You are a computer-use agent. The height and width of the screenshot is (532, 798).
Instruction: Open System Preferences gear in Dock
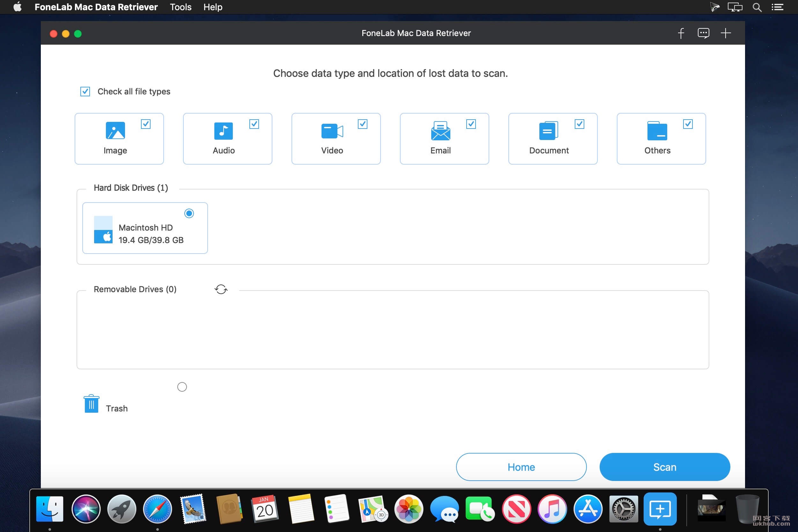tap(624, 509)
